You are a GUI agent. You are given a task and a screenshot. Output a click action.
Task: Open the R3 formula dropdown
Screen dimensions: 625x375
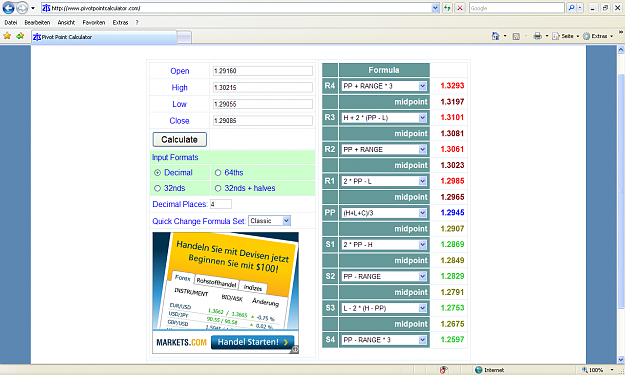(384, 118)
